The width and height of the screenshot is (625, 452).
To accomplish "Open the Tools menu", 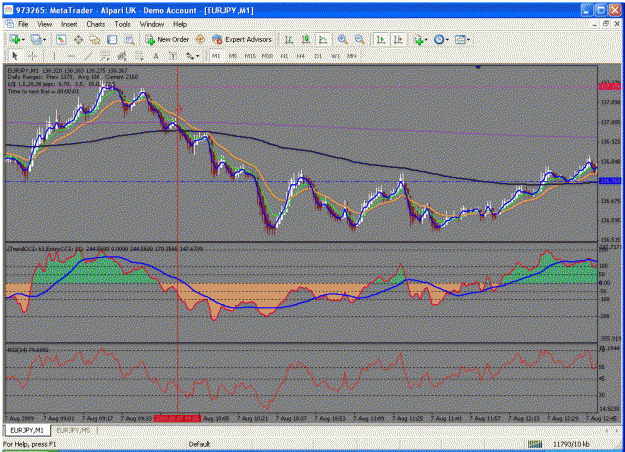I will click(x=122, y=24).
